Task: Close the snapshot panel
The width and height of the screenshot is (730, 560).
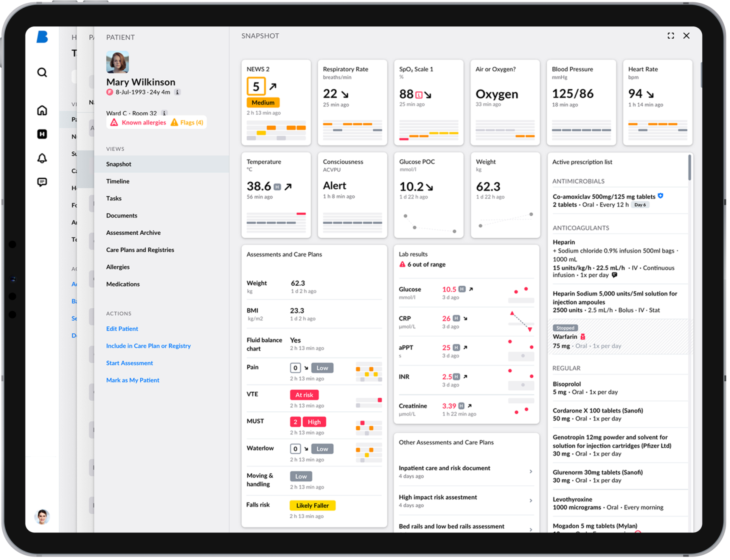Action: click(x=686, y=36)
